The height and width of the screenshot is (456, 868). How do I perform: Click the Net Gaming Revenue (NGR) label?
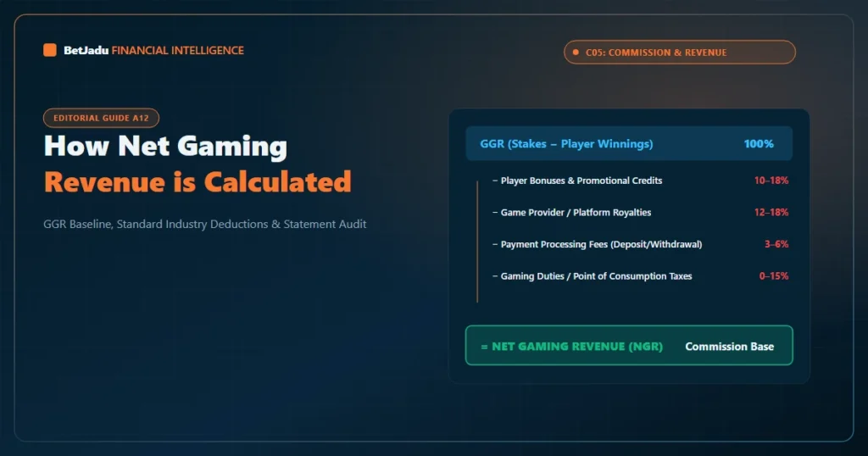(572, 347)
